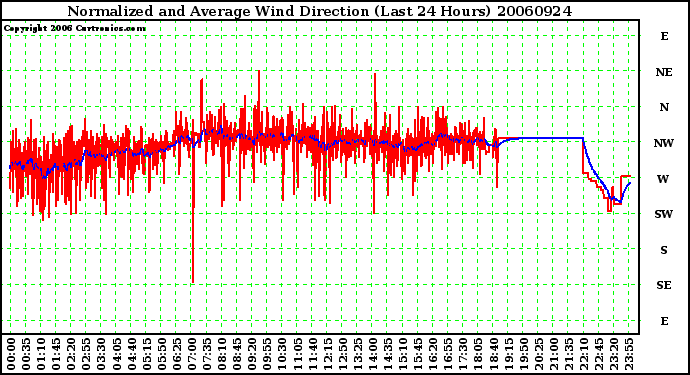Click the '07:00' time label
690x375 pixels.
191,354
